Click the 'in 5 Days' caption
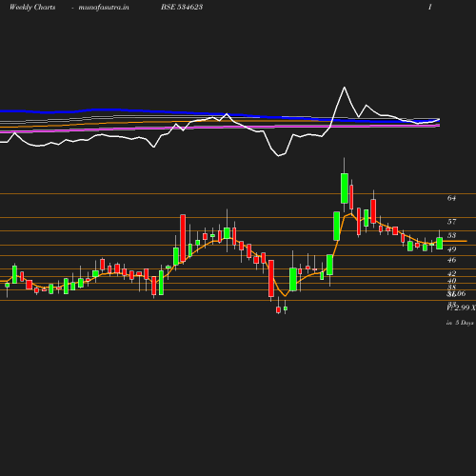This screenshot has height=476, width=476. click(460, 323)
